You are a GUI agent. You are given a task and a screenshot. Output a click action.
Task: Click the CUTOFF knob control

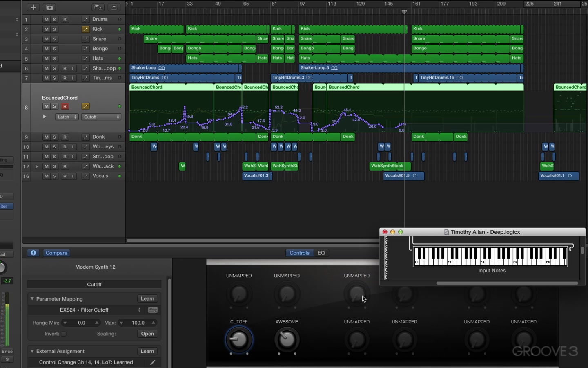point(239,340)
